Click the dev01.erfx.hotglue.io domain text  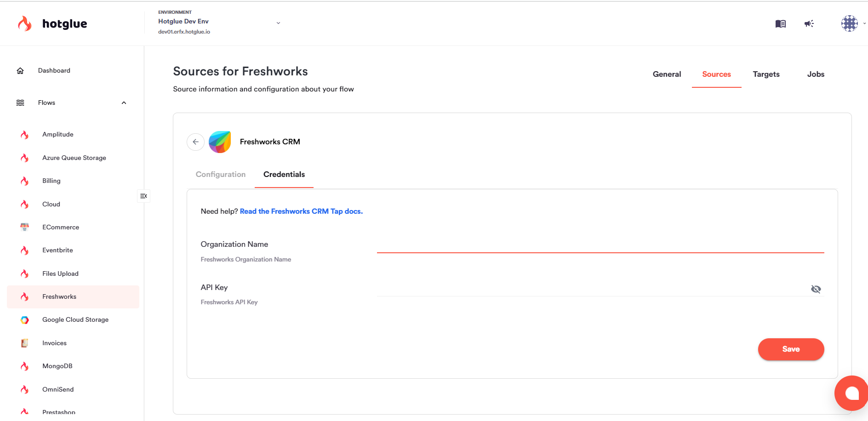(x=184, y=32)
